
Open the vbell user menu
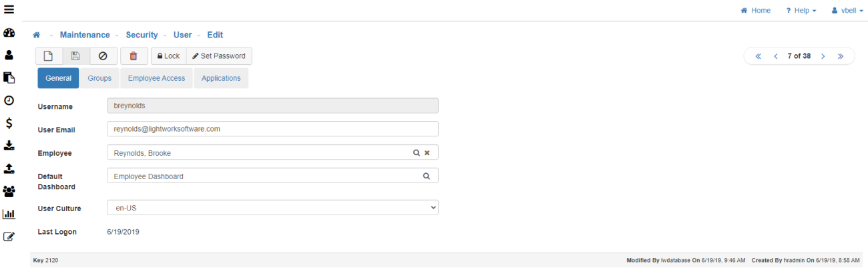pos(847,11)
